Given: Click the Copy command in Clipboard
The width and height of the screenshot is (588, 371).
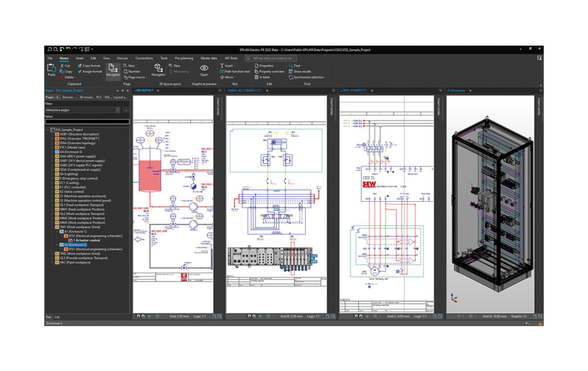Looking at the screenshot, I should tap(66, 71).
